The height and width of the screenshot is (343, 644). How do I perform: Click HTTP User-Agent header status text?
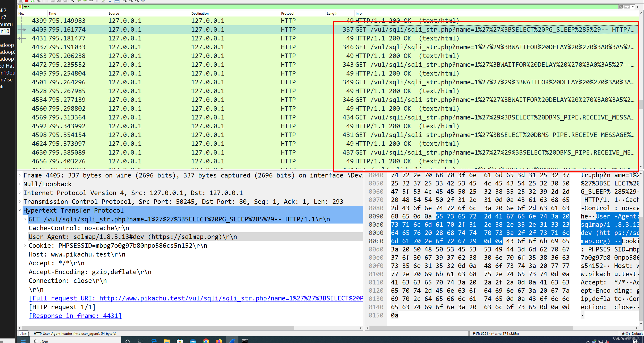tap(75, 334)
